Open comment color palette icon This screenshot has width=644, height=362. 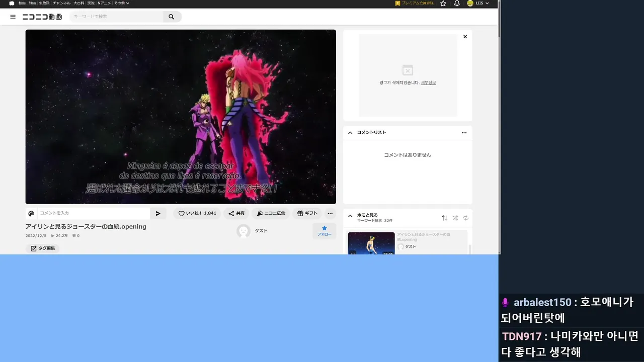pos(31,213)
